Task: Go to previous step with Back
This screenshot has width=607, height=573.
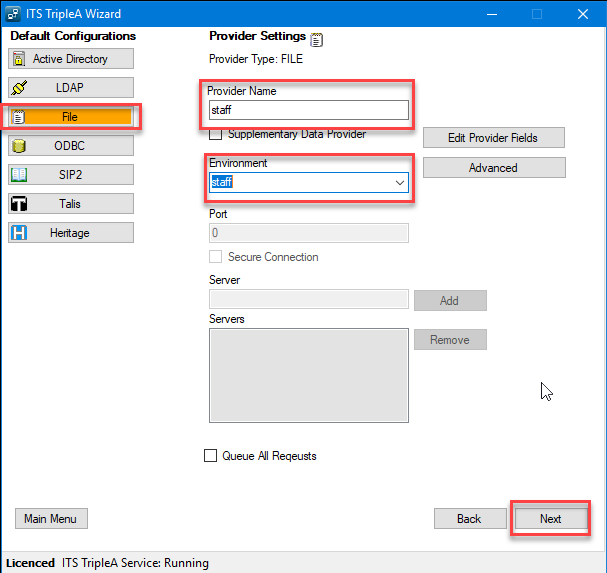Action: pos(469,519)
